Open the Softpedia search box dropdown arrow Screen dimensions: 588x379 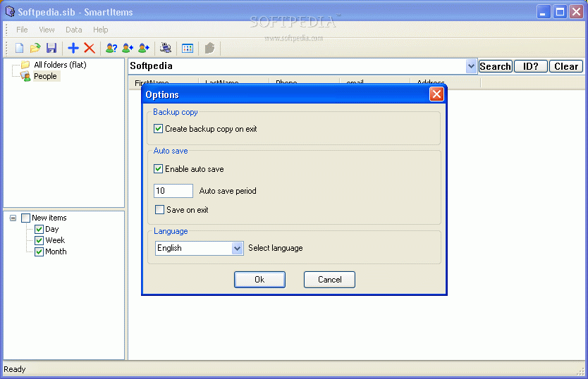(471, 66)
